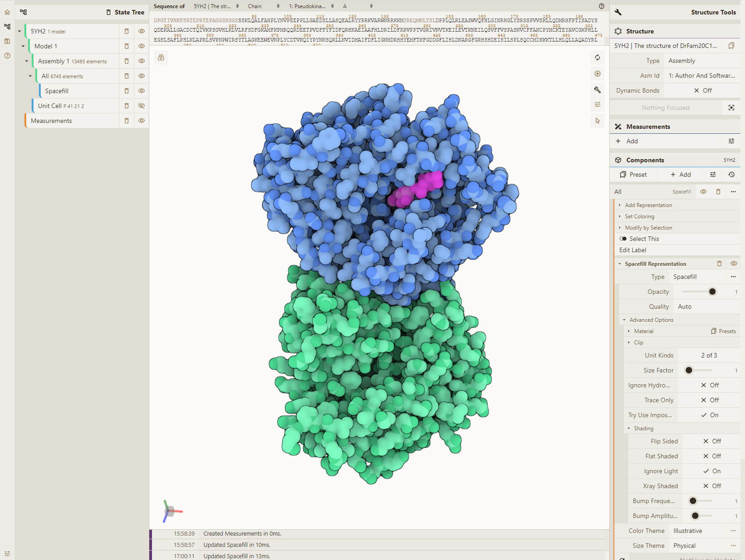Click the home icon in left sidebar
This screenshot has width=745, height=560.
click(x=7, y=12)
